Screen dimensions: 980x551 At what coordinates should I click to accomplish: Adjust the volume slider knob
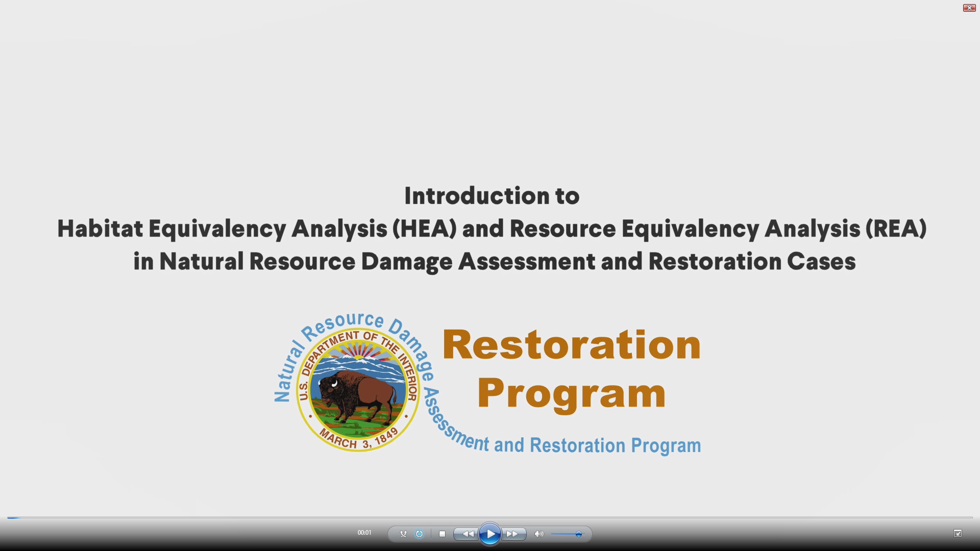(x=578, y=534)
